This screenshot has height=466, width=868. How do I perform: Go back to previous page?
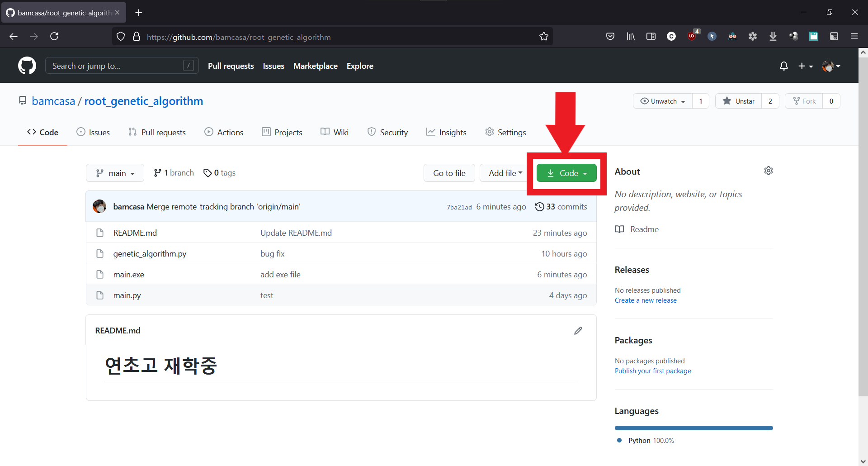coord(14,36)
